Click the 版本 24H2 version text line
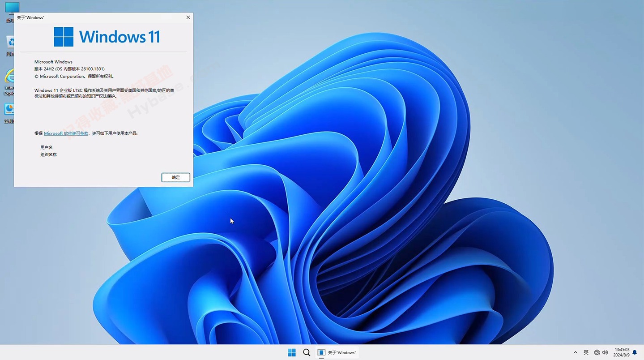 [x=69, y=69]
